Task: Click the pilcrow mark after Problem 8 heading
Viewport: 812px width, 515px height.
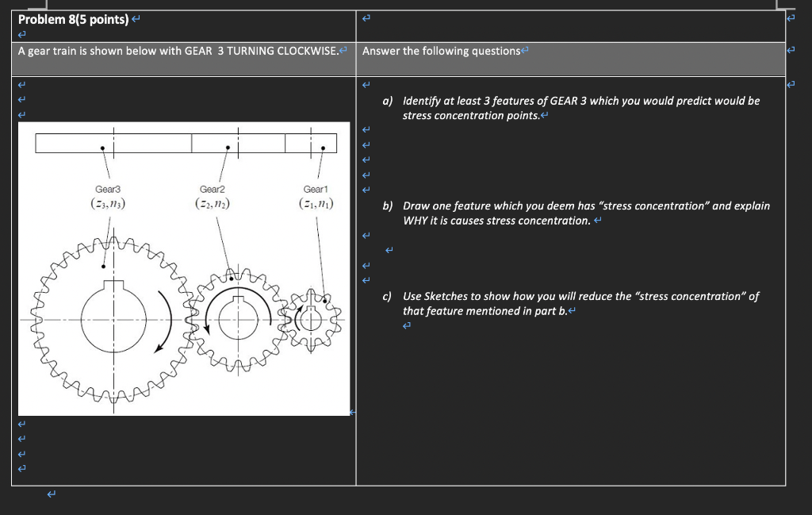Action: (x=135, y=19)
